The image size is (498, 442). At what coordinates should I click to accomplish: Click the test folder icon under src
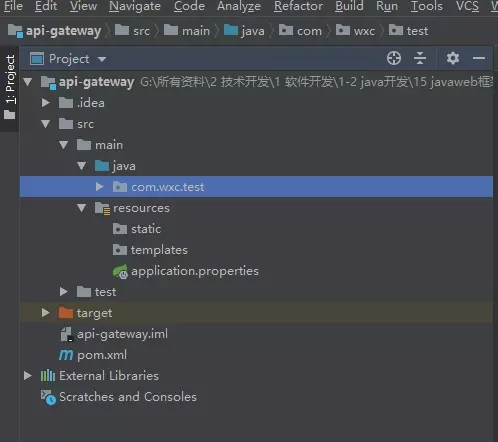pyautogui.click(x=84, y=292)
